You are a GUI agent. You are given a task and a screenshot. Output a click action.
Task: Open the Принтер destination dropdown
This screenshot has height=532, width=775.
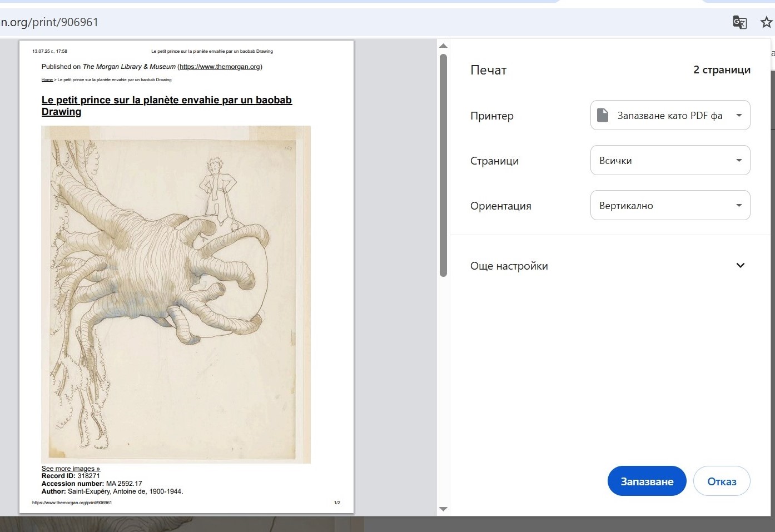pos(670,115)
